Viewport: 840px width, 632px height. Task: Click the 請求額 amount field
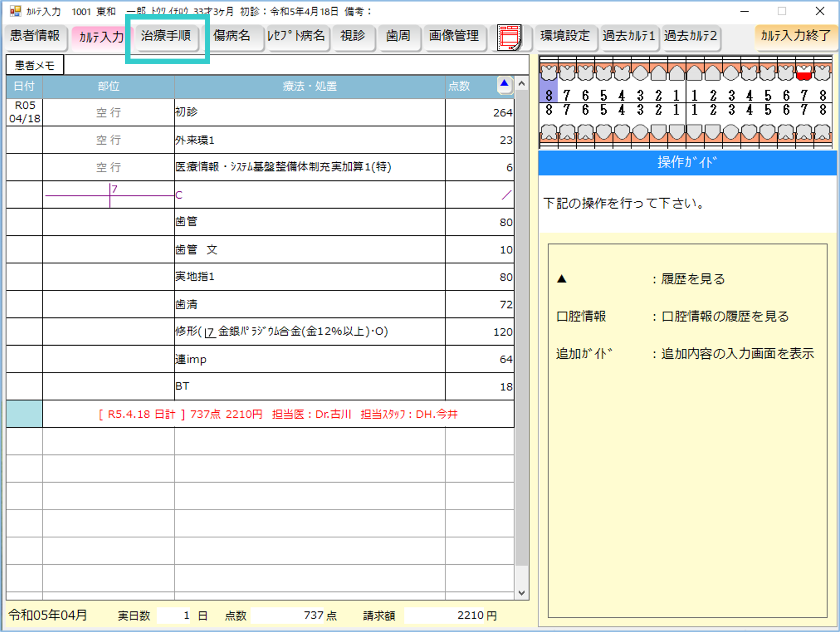[444, 616]
